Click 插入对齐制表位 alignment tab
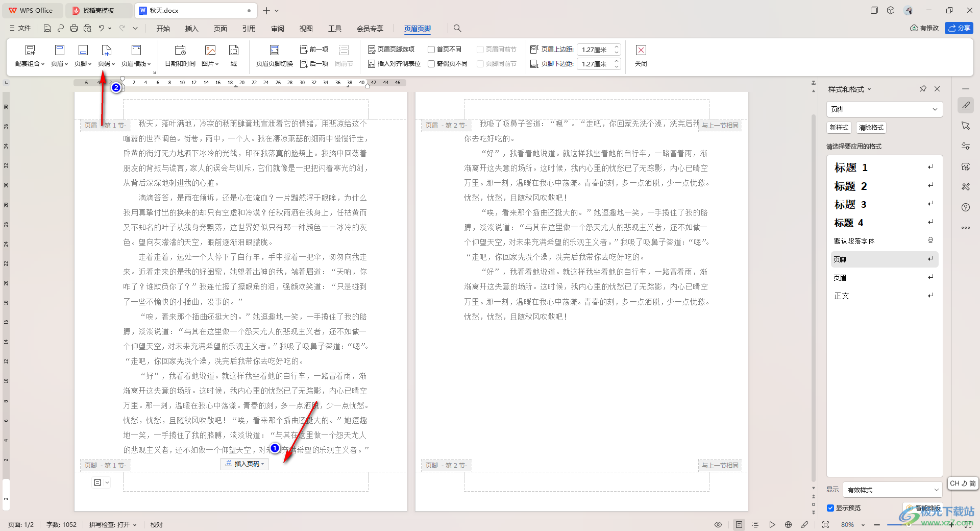Screen dimensions: 980x531 pyautogui.click(x=395, y=64)
